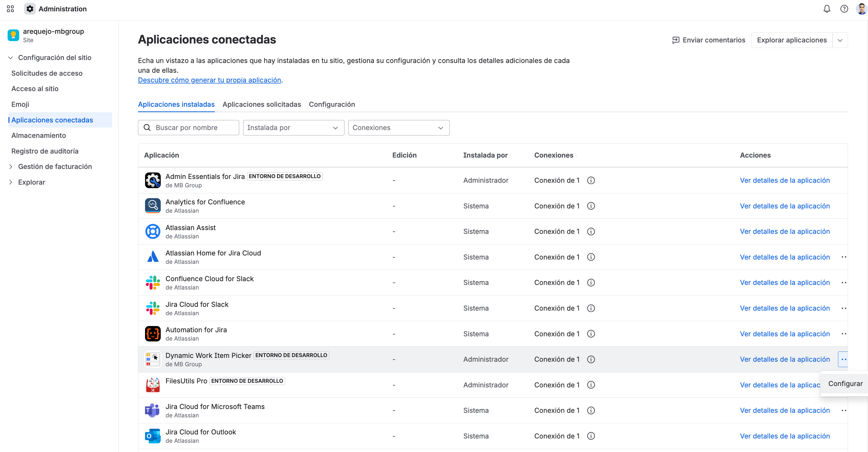Show connection info for FilesUtils Pro

coord(591,385)
